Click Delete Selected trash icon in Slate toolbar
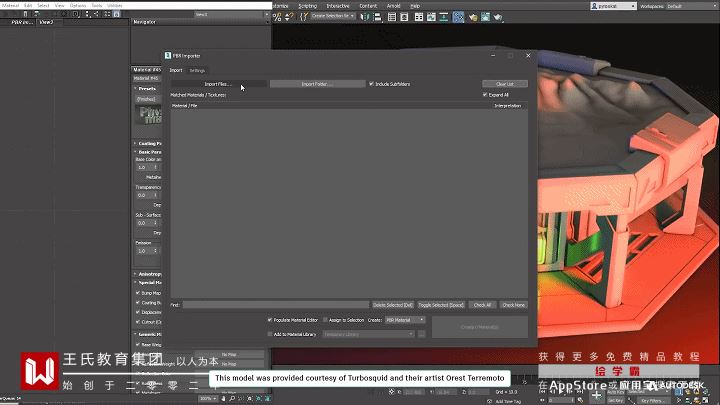Screen dimensions: 720x405 click(x=25, y=14)
